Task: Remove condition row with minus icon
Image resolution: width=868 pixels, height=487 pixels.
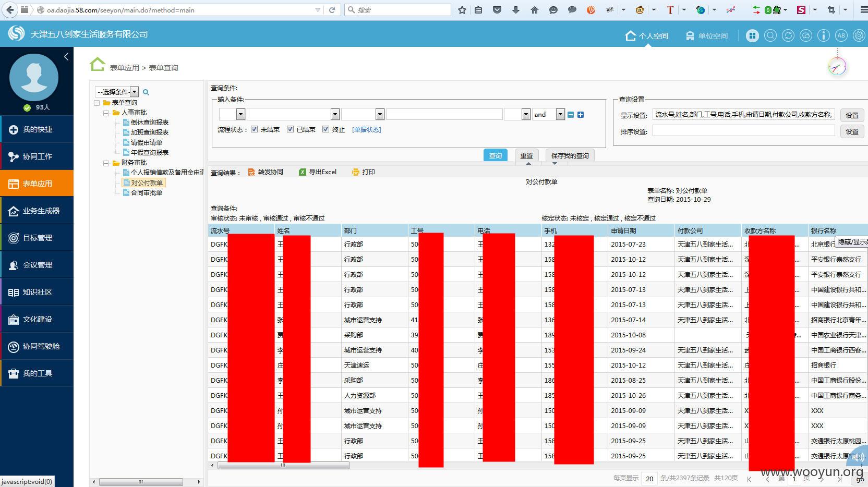Action: pos(571,115)
